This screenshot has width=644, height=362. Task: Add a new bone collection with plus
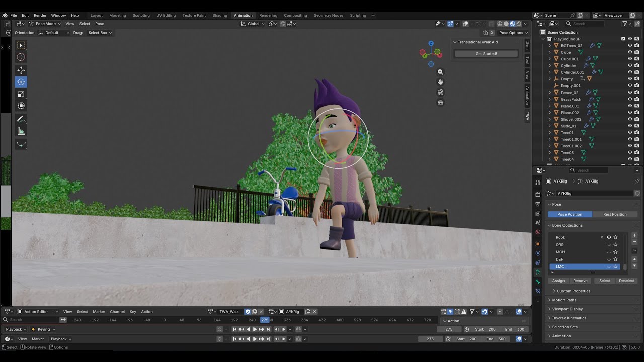tap(634, 235)
